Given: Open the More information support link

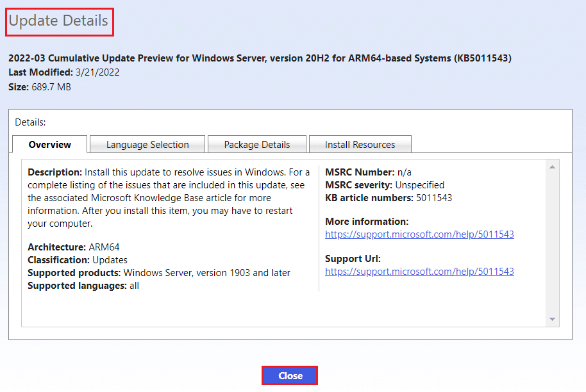Looking at the screenshot, I should pyautogui.click(x=419, y=234).
